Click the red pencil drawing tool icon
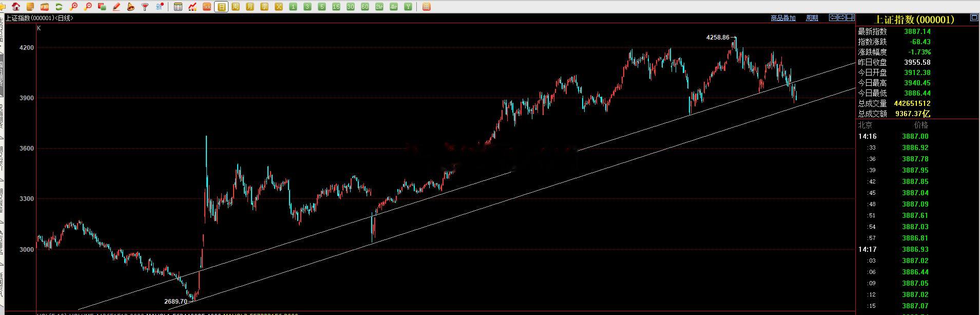 [117, 7]
